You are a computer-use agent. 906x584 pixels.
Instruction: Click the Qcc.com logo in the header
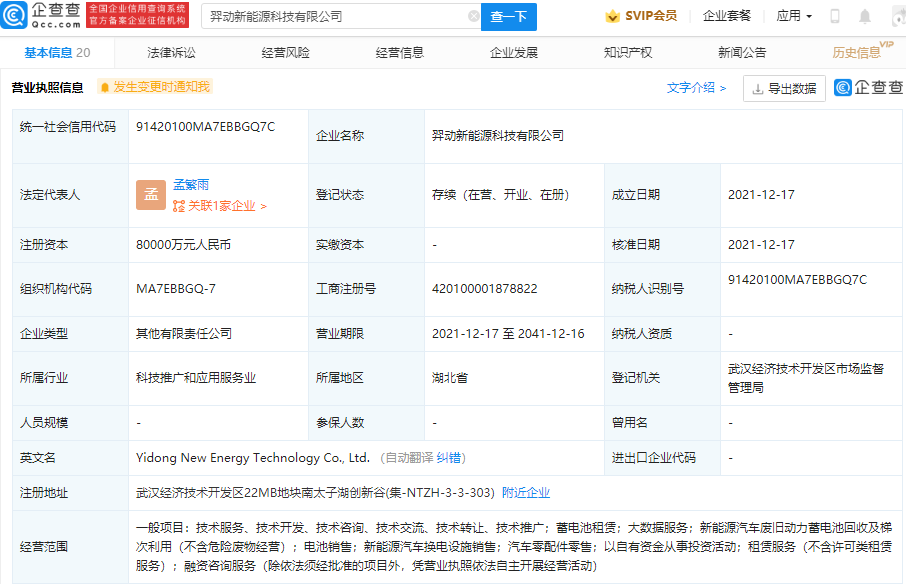[42, 16]
